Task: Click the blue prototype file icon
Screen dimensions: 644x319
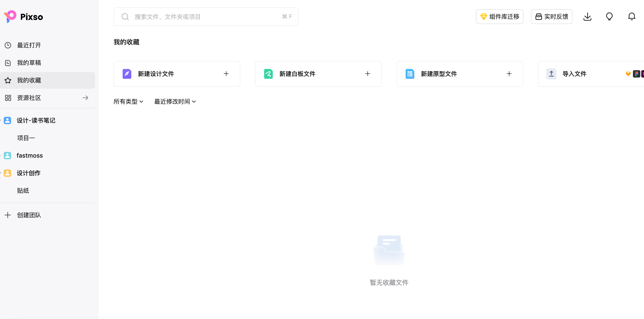Action: click(410, 74)
